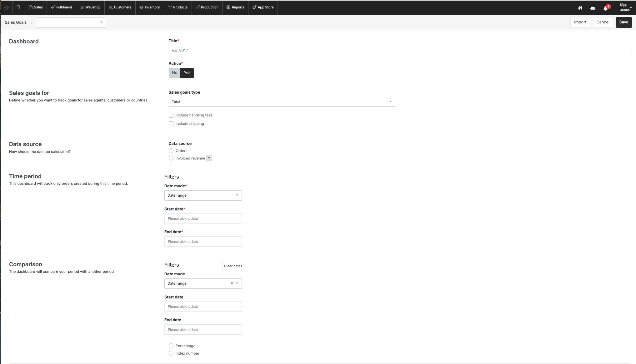636x364 pixels.
Task: Open the Fulfilment menu
Action: pos(61,7)
